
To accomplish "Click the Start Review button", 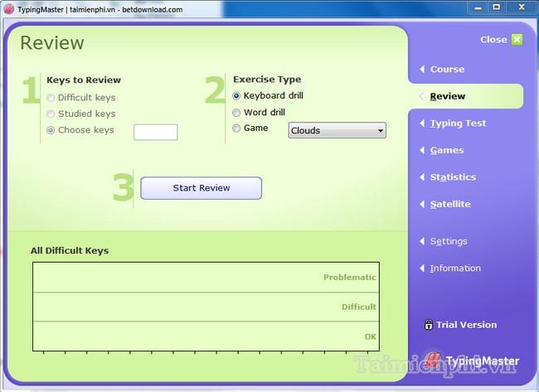I will click(x=202, y=188).
